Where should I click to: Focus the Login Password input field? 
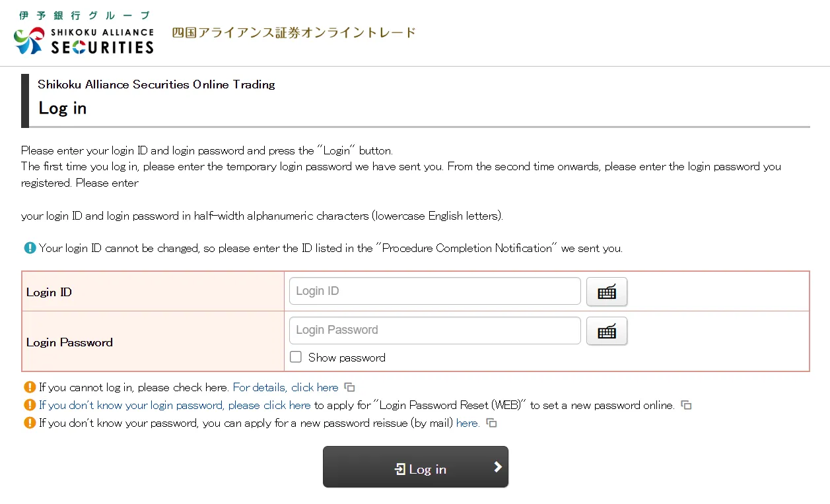point(435,331)
